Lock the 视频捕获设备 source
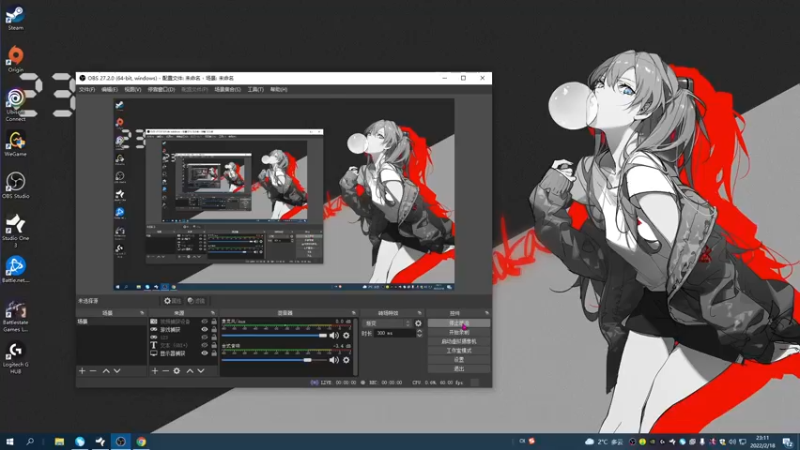This screenshot has width=800, height=450. (214, 322)
